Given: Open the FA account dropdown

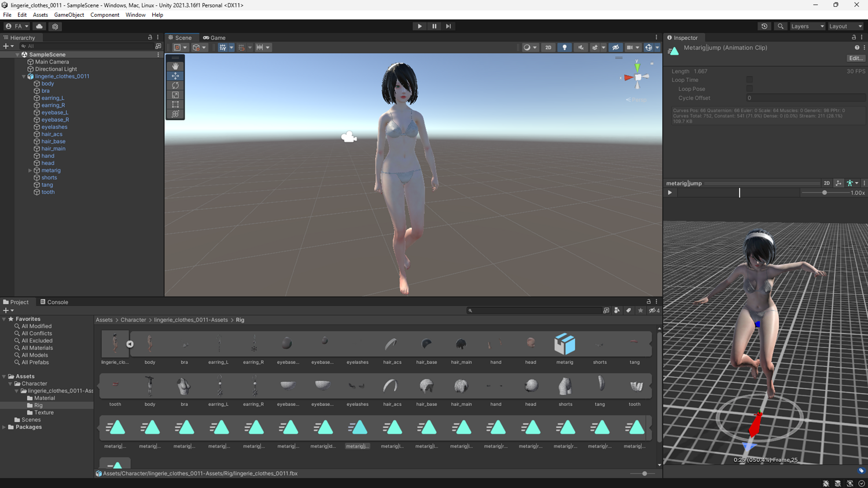Looking at the screenshot, I should [x=17, y=26].
